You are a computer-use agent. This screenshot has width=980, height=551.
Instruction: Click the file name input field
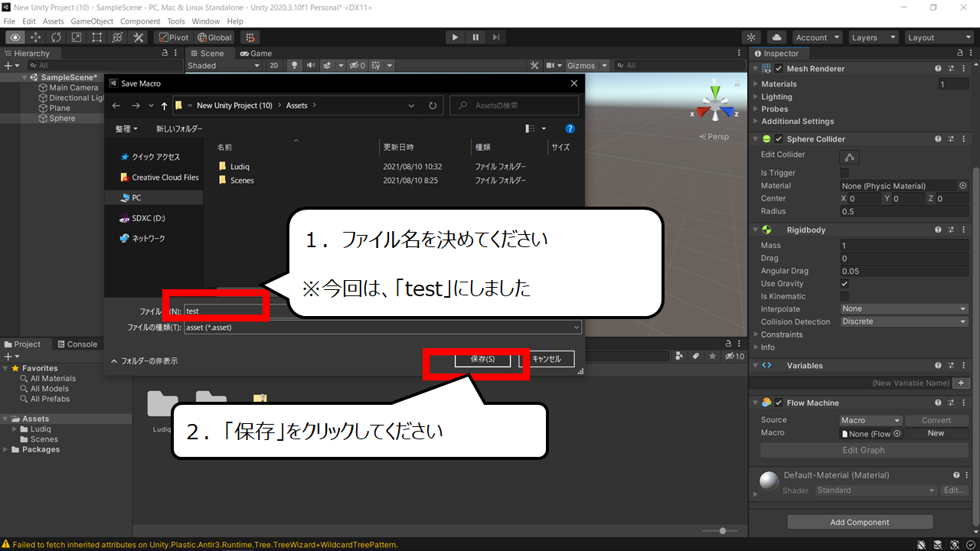click(x=381, y=311)
